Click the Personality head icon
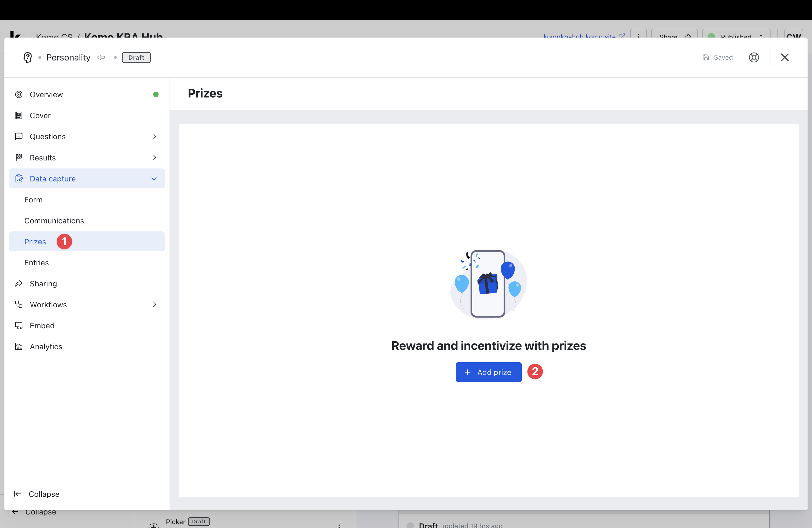The width and height of the screenshot is (812, 528). point(28,57)
